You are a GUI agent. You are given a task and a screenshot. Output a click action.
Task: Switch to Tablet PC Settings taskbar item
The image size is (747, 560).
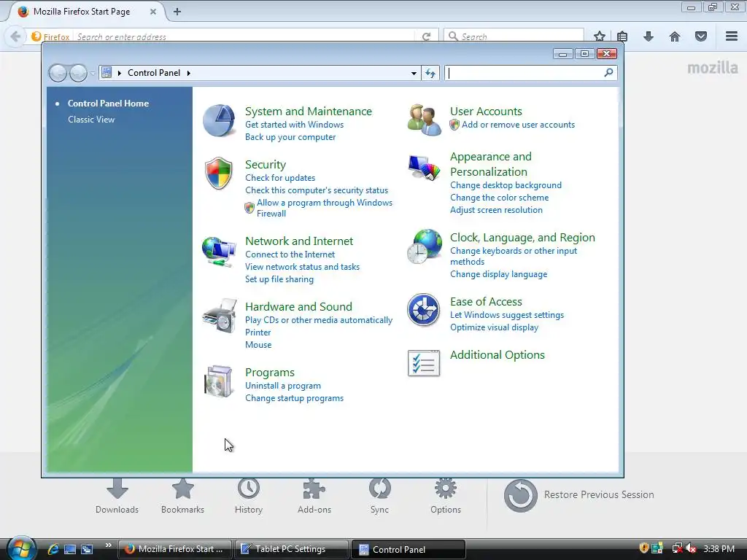[291, 549]
